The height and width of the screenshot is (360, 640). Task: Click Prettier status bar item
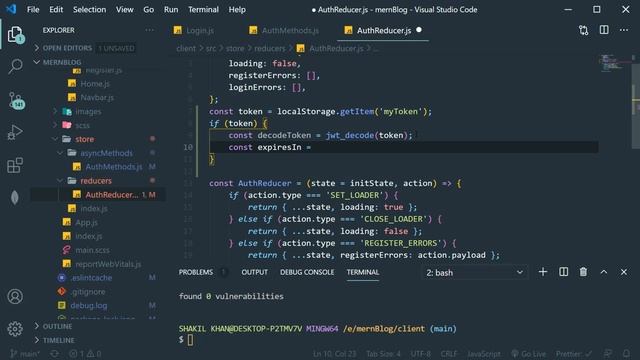(x=573, y=354)
